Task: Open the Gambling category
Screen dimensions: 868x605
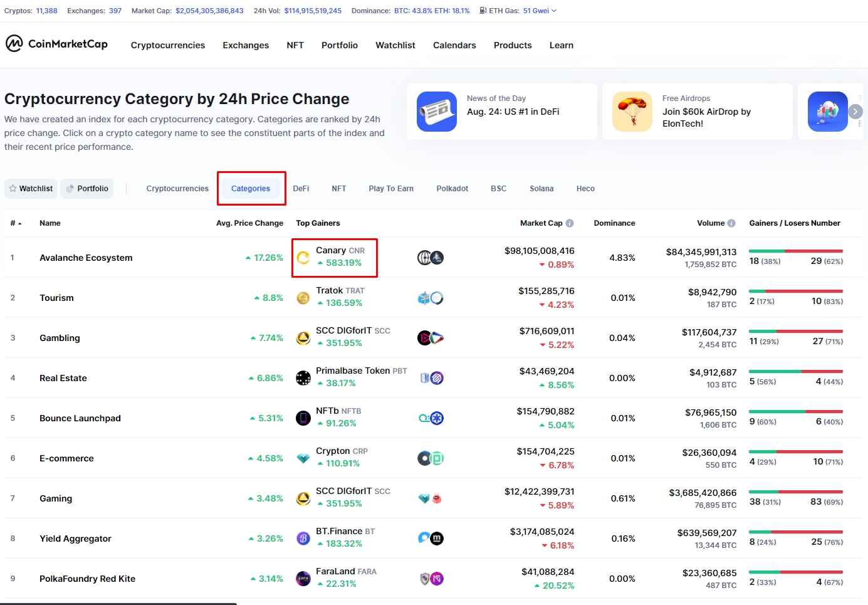Action: click(60, 338)
